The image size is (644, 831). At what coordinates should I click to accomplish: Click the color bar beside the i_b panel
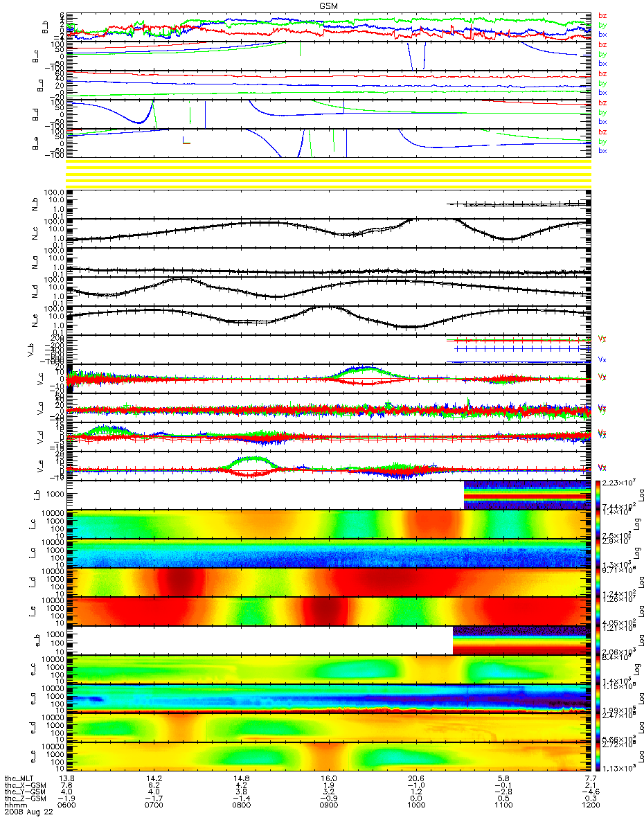tap(596, 495)
